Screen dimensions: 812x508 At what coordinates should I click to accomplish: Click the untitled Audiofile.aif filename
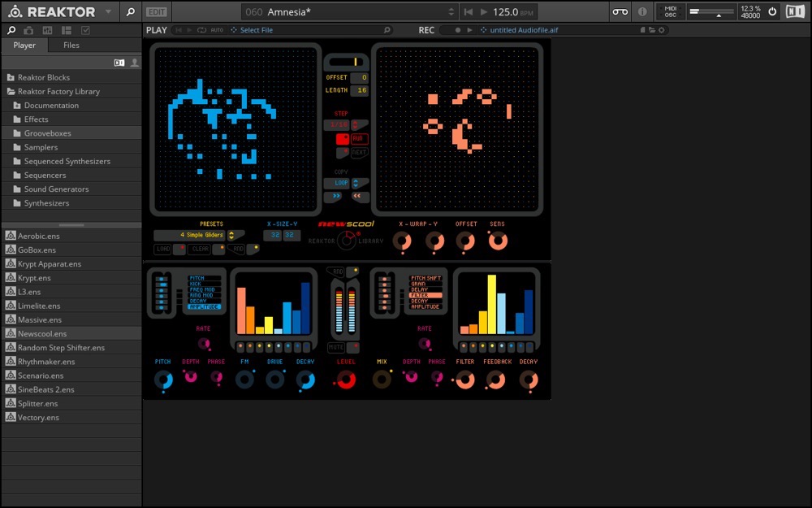(524, 30)
